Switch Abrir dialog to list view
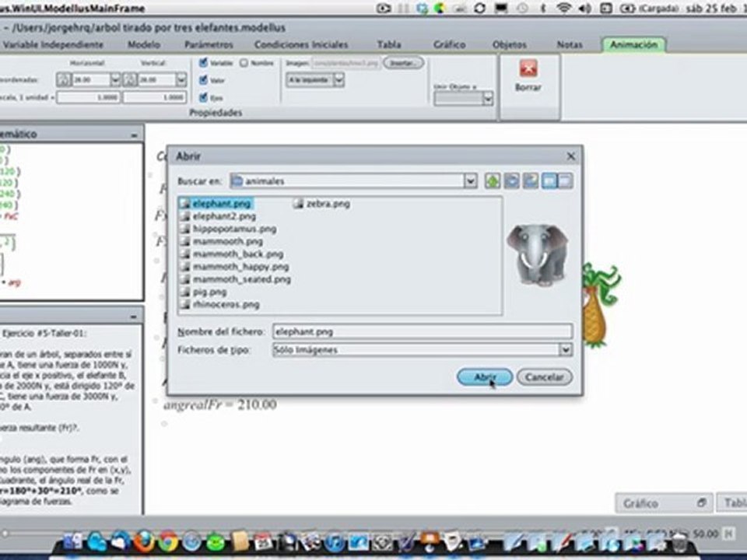This screenshot has width=747, height=560. [549, 181]
